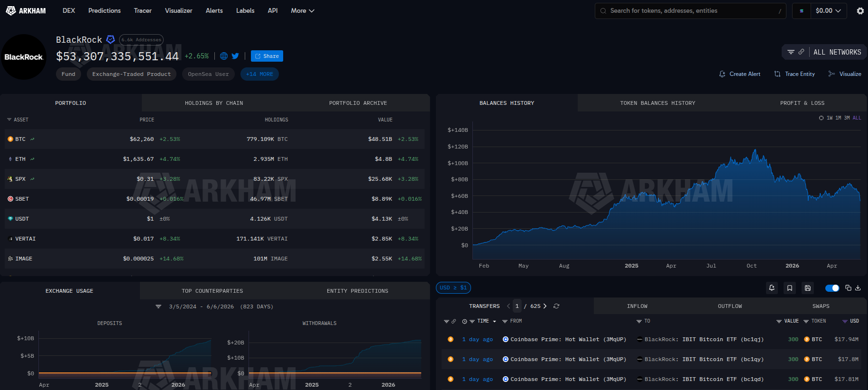Viewport: 868px width, 390px height.
Task: Click the BTC price chart trend icon
Action: [x=32, y=139]
